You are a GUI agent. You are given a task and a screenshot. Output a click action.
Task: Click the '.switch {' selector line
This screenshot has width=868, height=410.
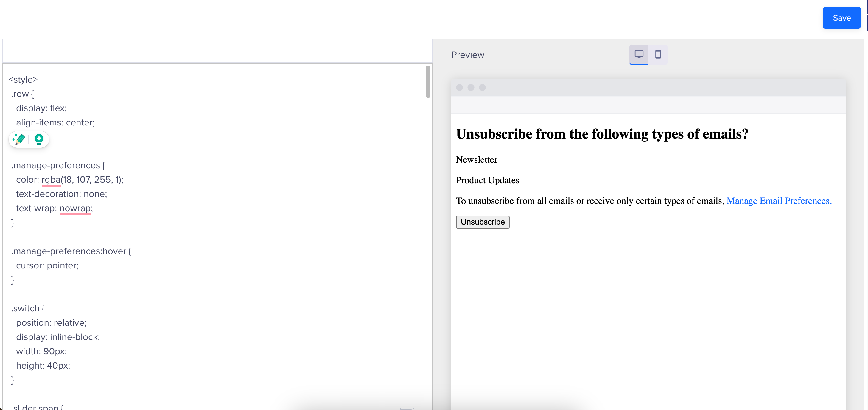[28, 308]
